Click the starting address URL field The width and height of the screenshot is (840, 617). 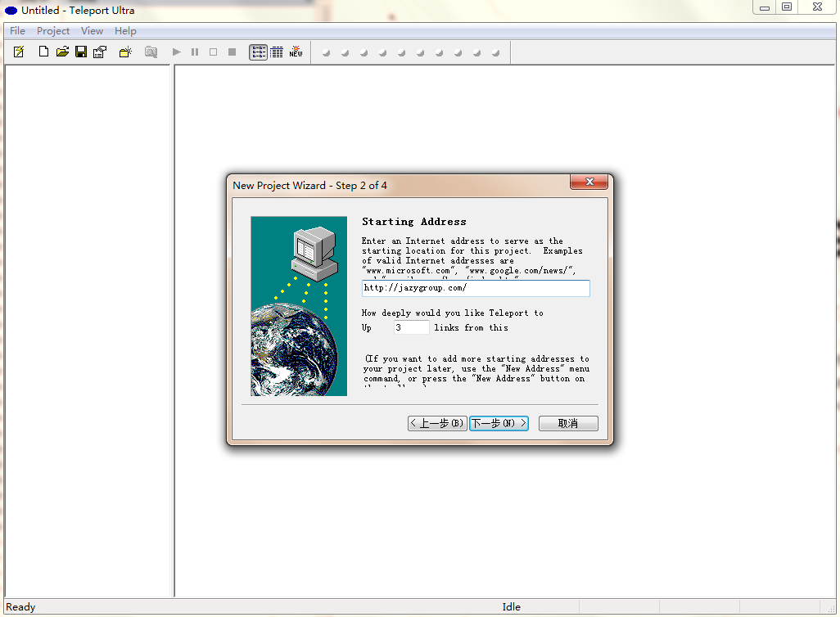tap(475, 288)
